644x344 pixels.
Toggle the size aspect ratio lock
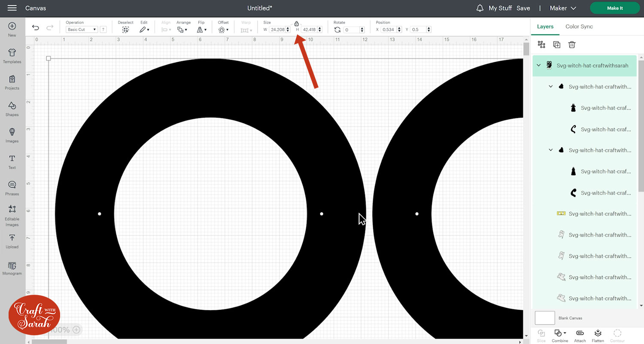pos(296,24)
